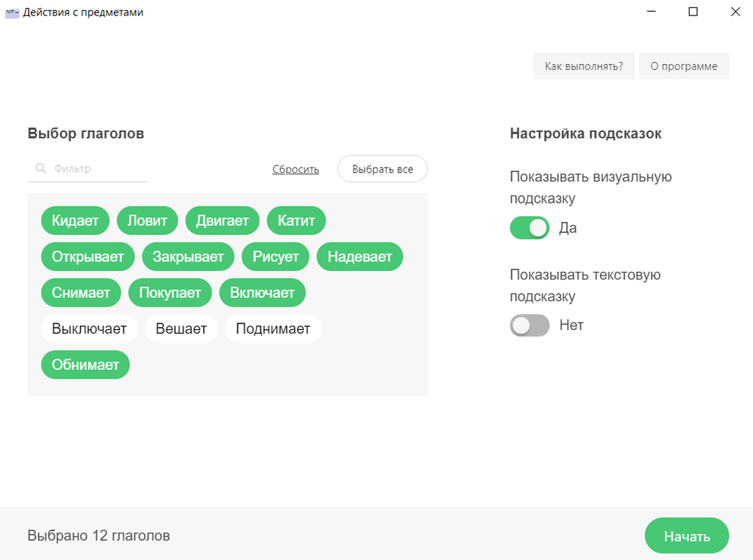The image size is (753, 560).
Task: Click the Выбрать все button
Action: pyautogui.click(x=382, y=169)
